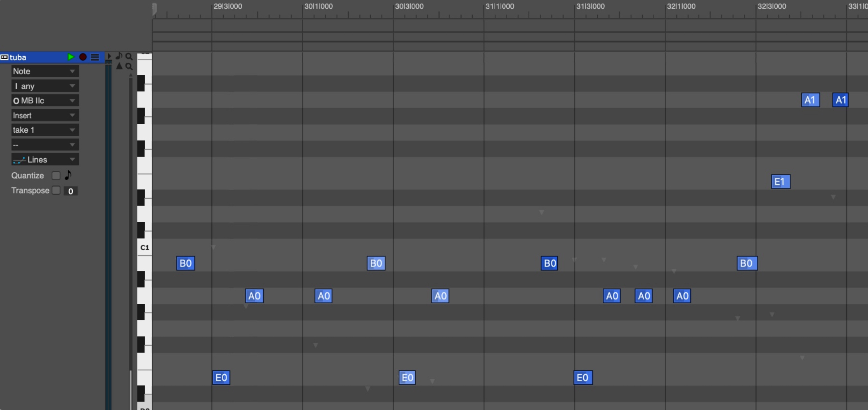Click the top magnifying glass zoom icon
868x410 pixels.
129,56
